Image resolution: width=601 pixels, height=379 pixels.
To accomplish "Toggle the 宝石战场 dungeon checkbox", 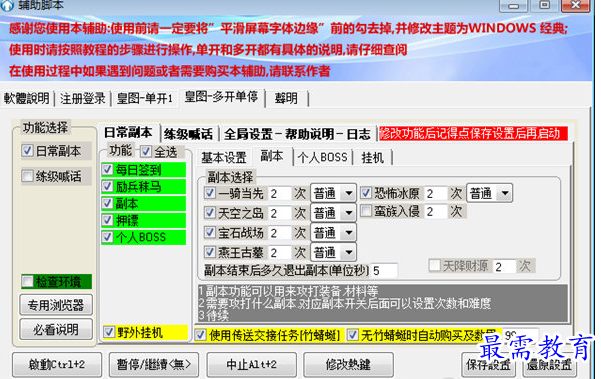I will point(210,232).
